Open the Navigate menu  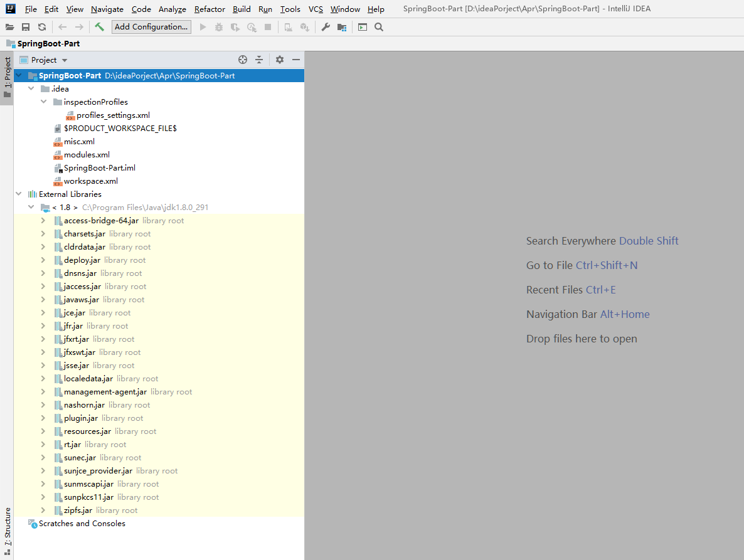coord(107,9)
